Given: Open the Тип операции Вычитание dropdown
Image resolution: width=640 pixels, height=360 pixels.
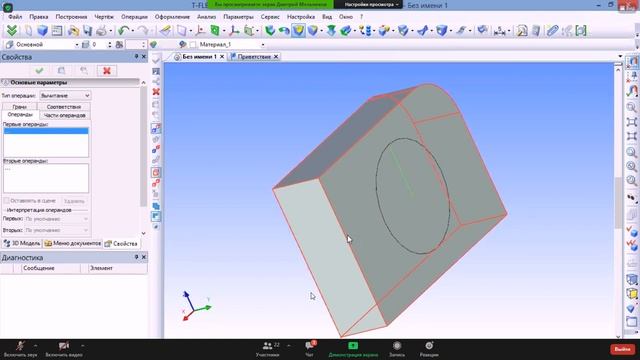Looking at the screenshot, I should [x=65, y=96].
